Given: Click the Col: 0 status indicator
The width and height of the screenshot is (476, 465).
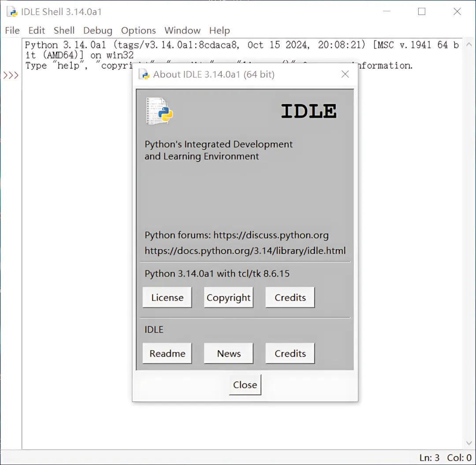Looking at the screenshot, I should click(x=459, y=458).
